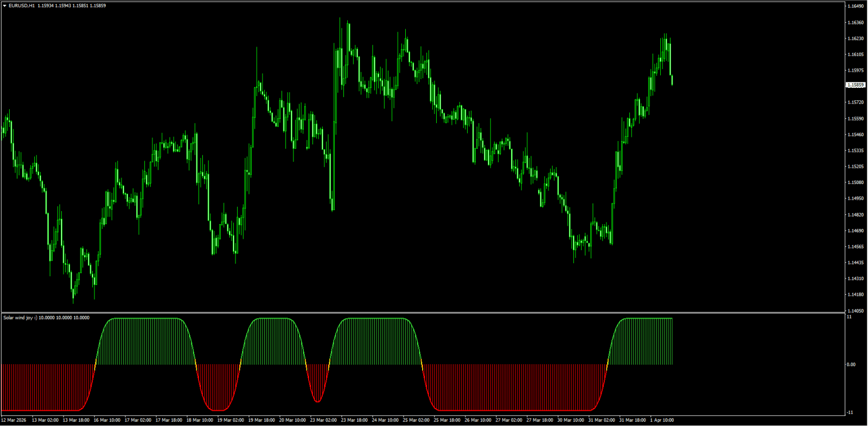
Task: Click the -11 value on indicator scale
Action: (850, 412)
